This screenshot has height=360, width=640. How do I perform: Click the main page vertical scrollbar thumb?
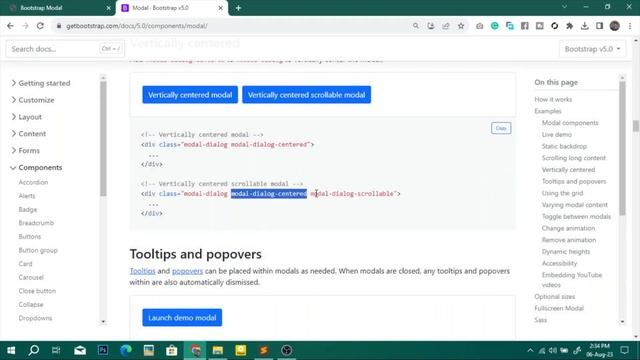[x=636, y=126]
